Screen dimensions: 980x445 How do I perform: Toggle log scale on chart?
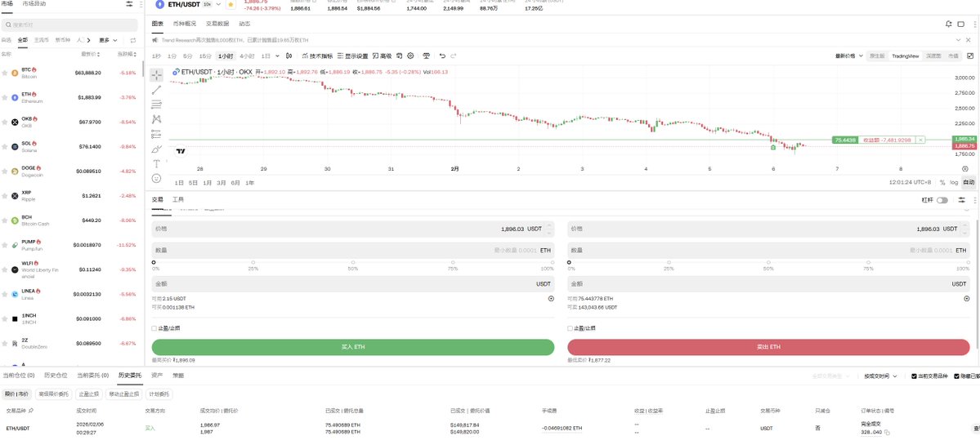(x=954, y=182)
